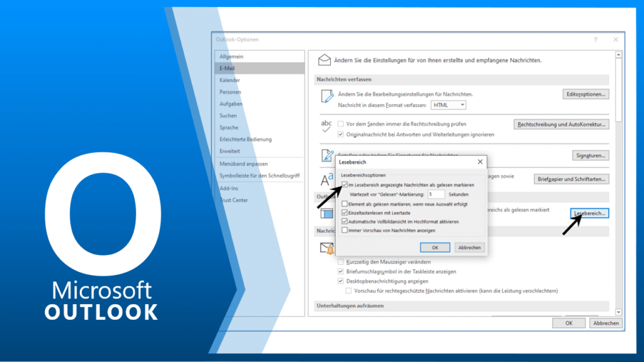Click the edit message pencil icon
Screen dimensions: 644x362
click(x=327, y=96)
